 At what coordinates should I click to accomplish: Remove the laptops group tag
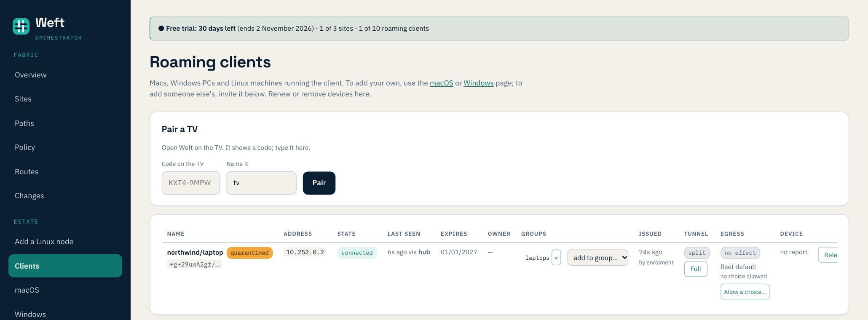(556, 258)
